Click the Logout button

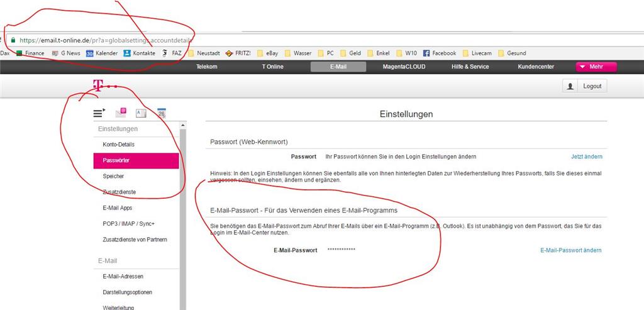[x=592, y=86]
